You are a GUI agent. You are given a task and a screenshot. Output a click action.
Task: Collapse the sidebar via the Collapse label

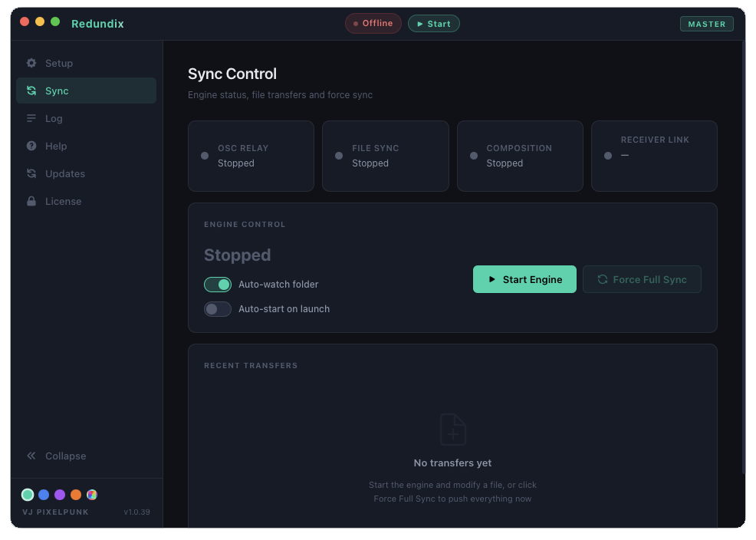pos(66,456)
